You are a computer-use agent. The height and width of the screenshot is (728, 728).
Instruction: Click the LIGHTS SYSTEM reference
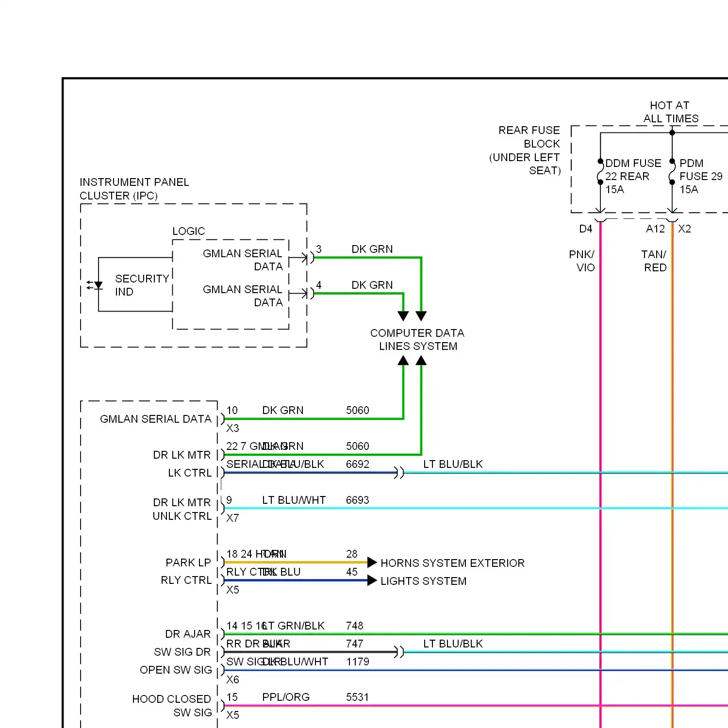[x=423, y=581]
